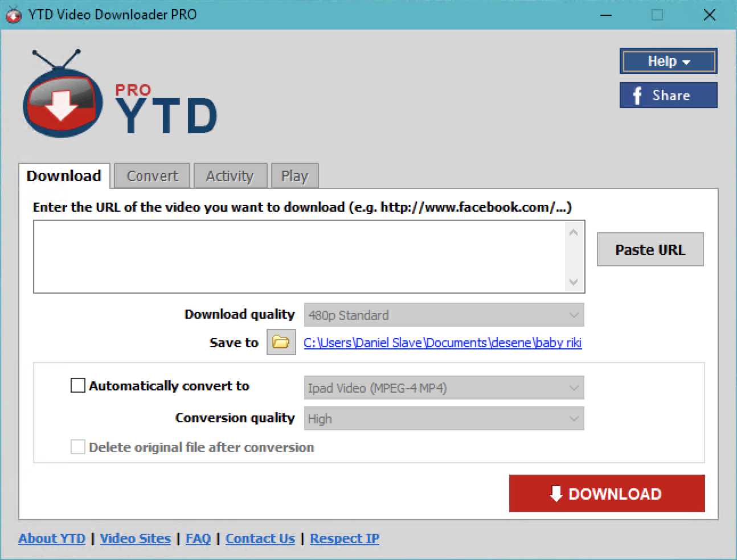Open the folder browse icon beside Save to

coord(281,342)
